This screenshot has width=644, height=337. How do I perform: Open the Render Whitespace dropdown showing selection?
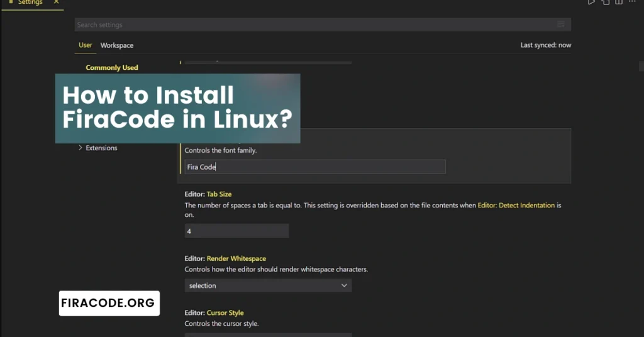pos(268,285)
